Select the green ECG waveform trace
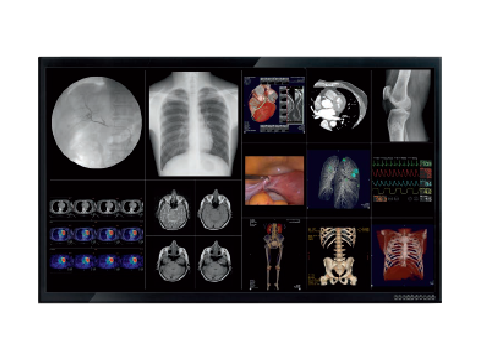The height and width of the screenshot is (360, 480). click(395, 164)
